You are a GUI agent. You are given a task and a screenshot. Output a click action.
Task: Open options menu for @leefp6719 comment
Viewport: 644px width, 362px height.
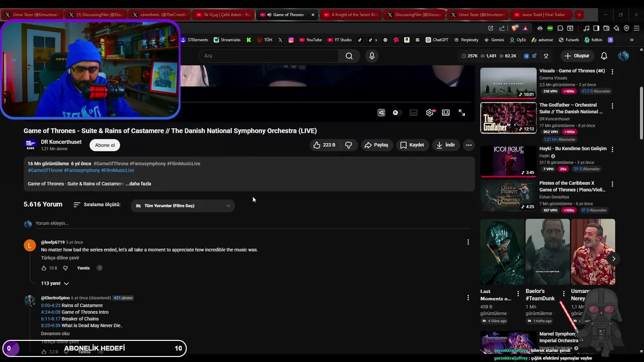pyautogui.click(x=468, y=242)
